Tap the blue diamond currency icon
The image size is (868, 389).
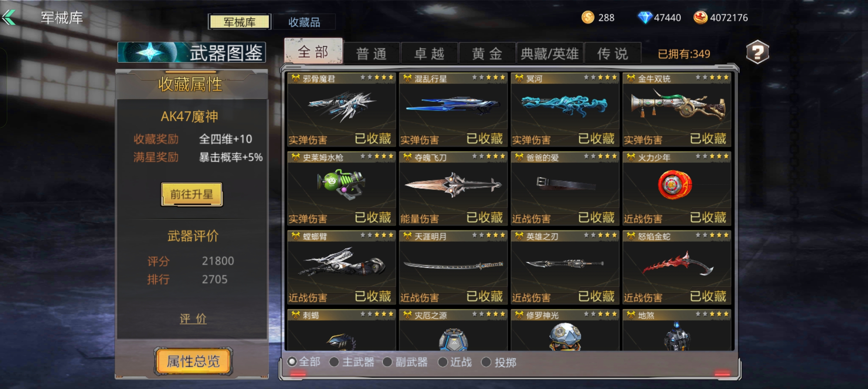pos(645,17)
